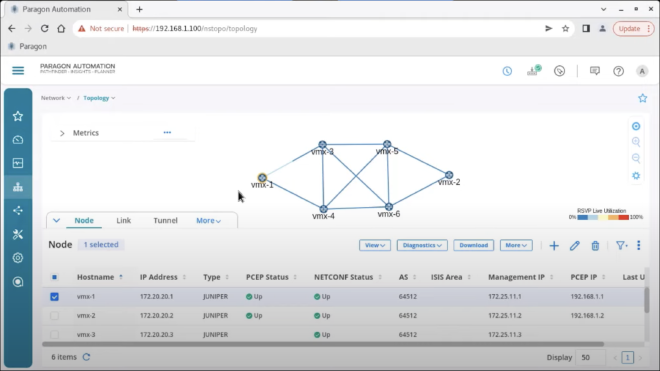
Task: Select vmx-5 node on topology map
Action: click(x=387, y=144)
